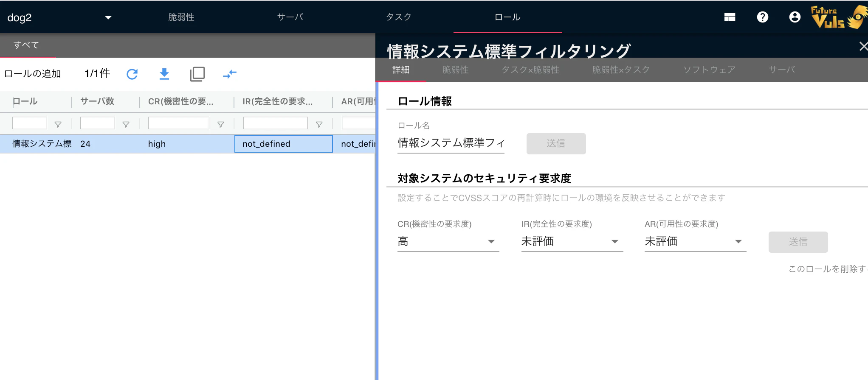Open the AR(可用性の要求度) dropdown
The width and height of the screenshot is (868, 380).
pos(696,241)
